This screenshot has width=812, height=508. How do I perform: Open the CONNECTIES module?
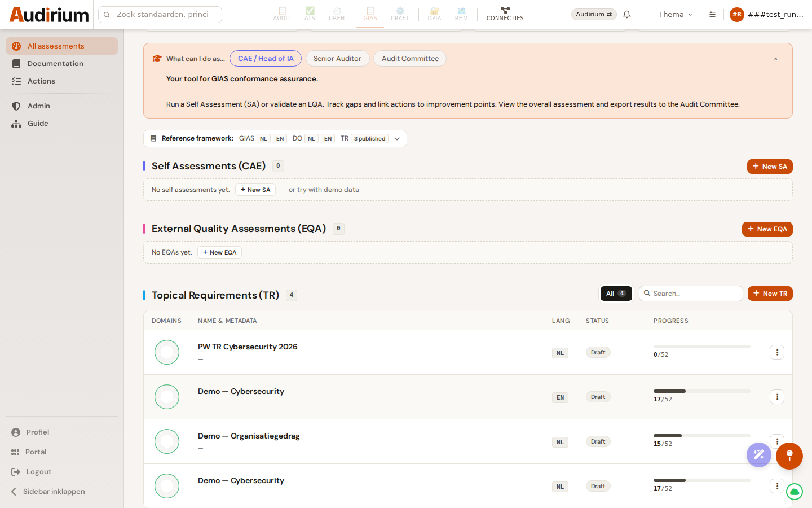(505, 14)
